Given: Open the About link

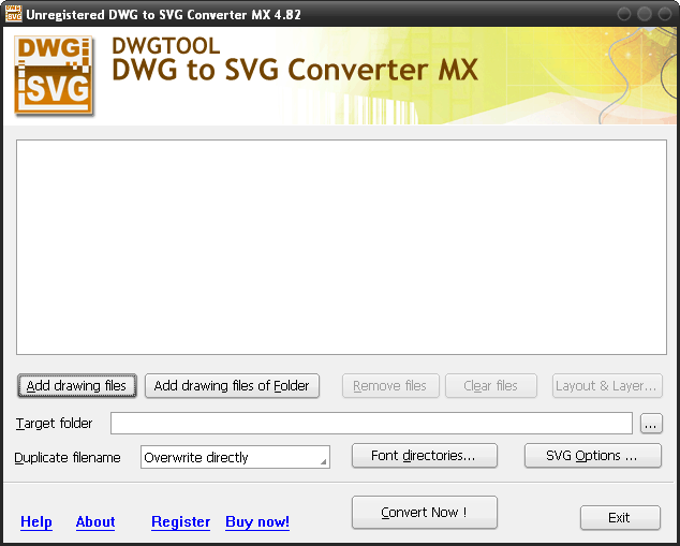Looking at the screenshot, I should pos(95,522).
